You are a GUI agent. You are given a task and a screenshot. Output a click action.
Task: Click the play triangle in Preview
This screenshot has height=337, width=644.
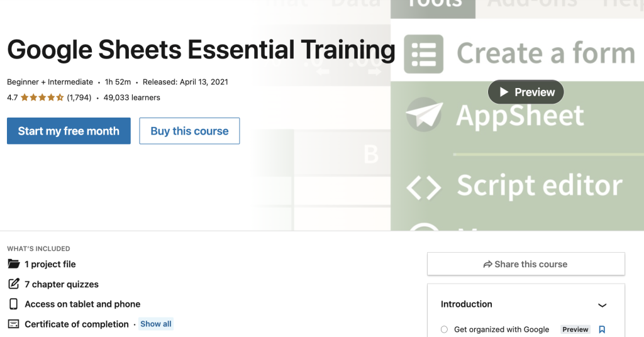(x=504, y=92)
